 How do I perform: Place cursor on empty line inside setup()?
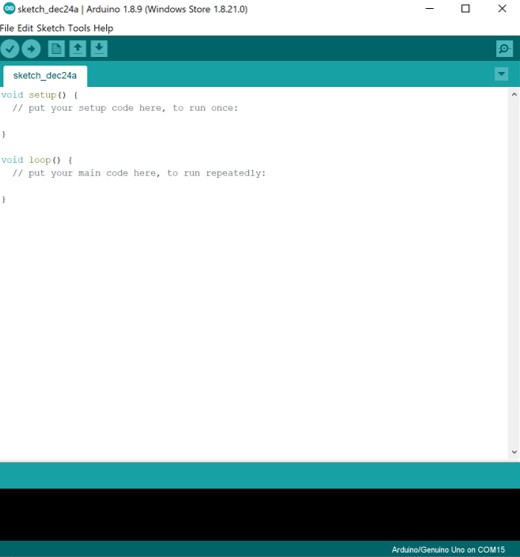[x=249, y=121]
